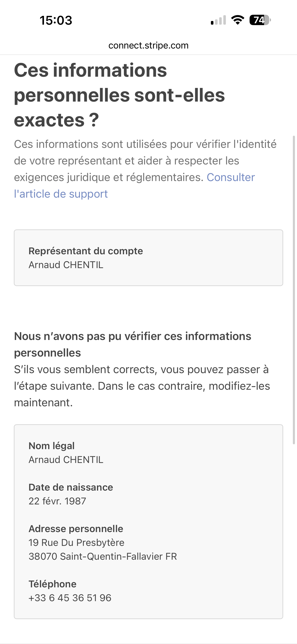297x644 pixels.
Task: Click the "Date de naissance" label
Action: pos(71,487)
